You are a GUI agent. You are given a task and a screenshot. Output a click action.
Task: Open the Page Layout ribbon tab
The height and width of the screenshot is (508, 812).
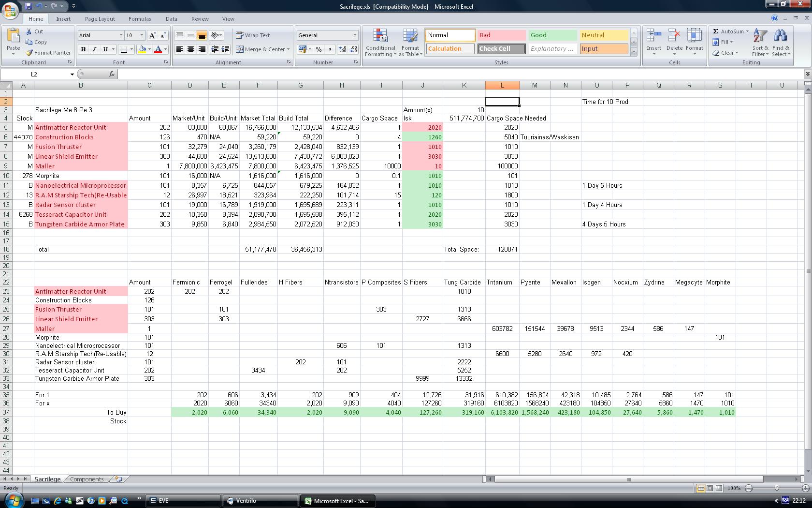coord(100,19)
